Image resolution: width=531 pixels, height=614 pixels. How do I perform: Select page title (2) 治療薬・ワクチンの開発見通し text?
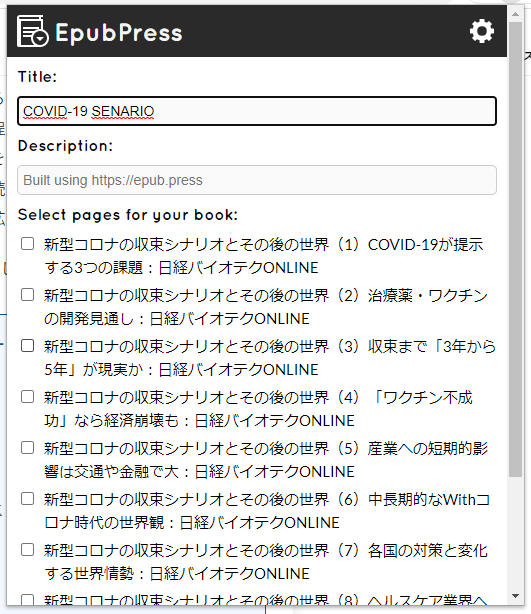(x=266, y=307)
